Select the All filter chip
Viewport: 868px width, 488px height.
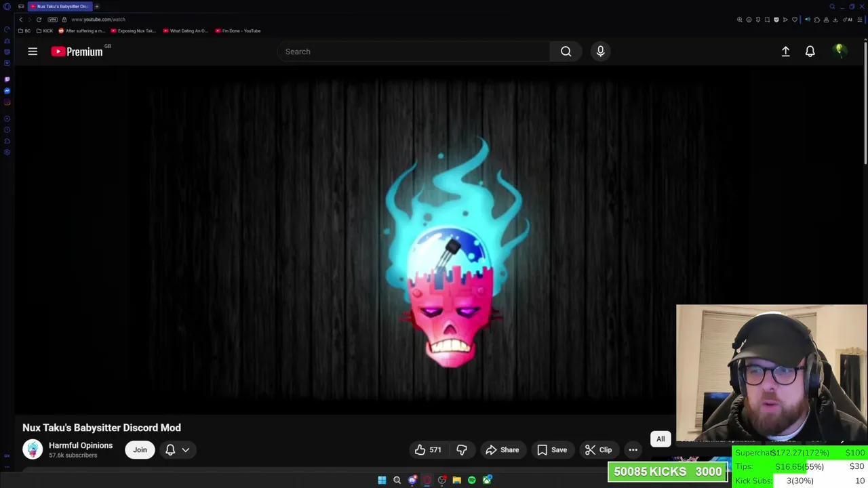pos(660,439)
